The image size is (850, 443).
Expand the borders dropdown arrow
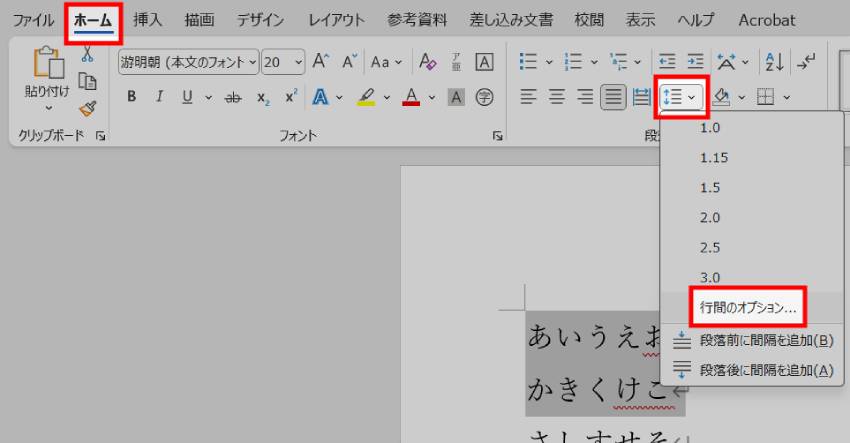(787, 98)
